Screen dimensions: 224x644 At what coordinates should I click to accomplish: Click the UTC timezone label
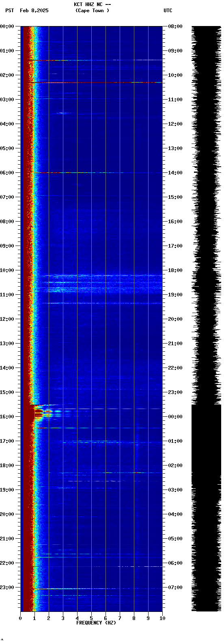168,11
